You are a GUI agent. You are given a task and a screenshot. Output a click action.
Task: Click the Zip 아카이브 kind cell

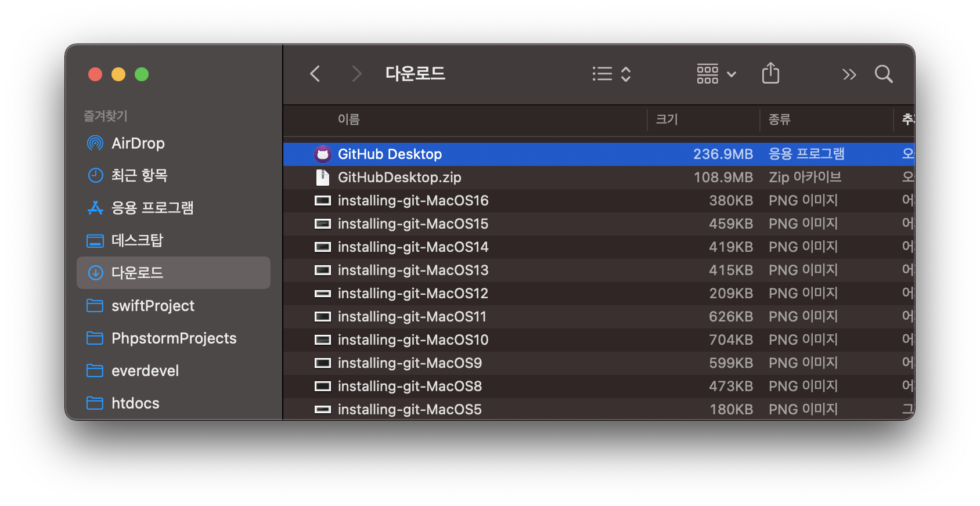[x=805, y=177]
